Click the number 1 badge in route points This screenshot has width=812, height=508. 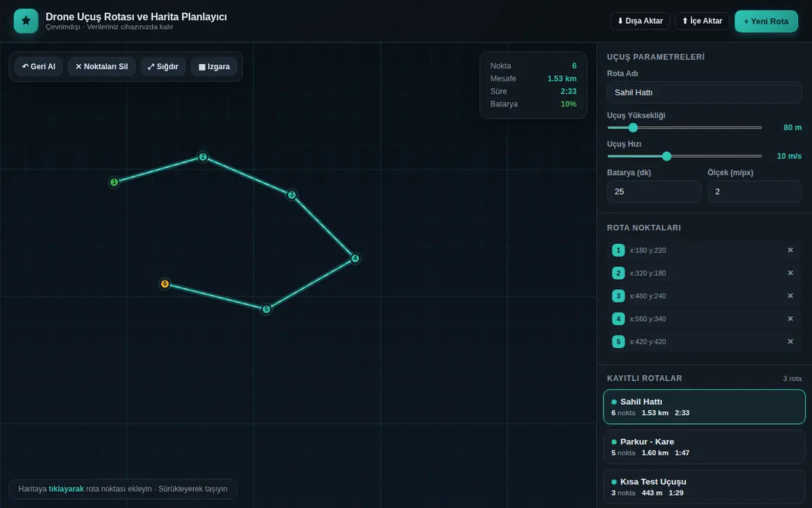click(618, 251)
